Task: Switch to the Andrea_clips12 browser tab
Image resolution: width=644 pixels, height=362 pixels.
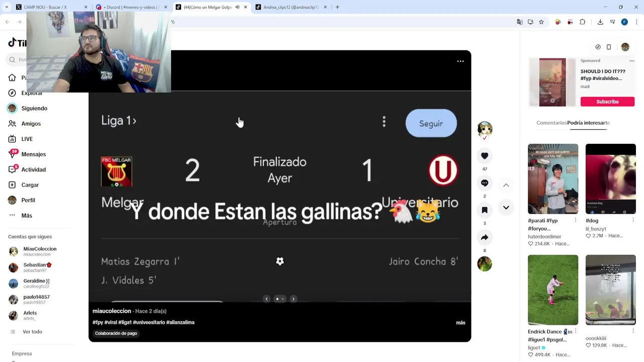Action: pyautogui.click(x=291, y=7)
